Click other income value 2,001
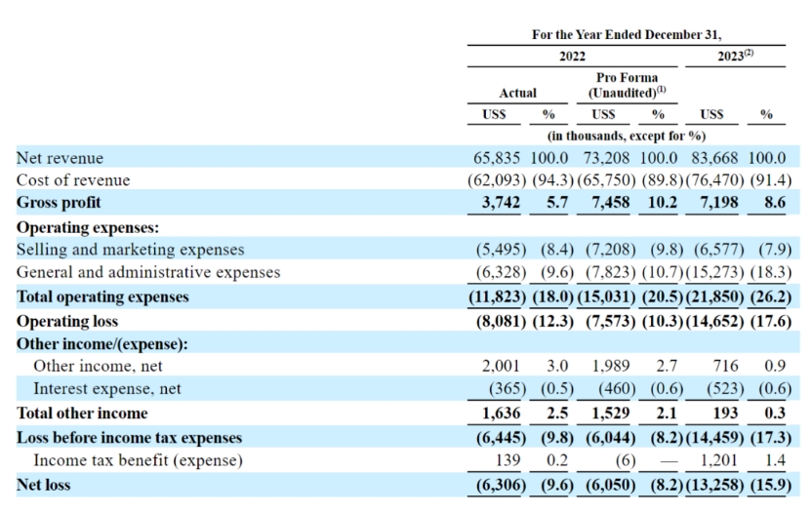Screen dimensions: 812x513 (x=501, y=366)
